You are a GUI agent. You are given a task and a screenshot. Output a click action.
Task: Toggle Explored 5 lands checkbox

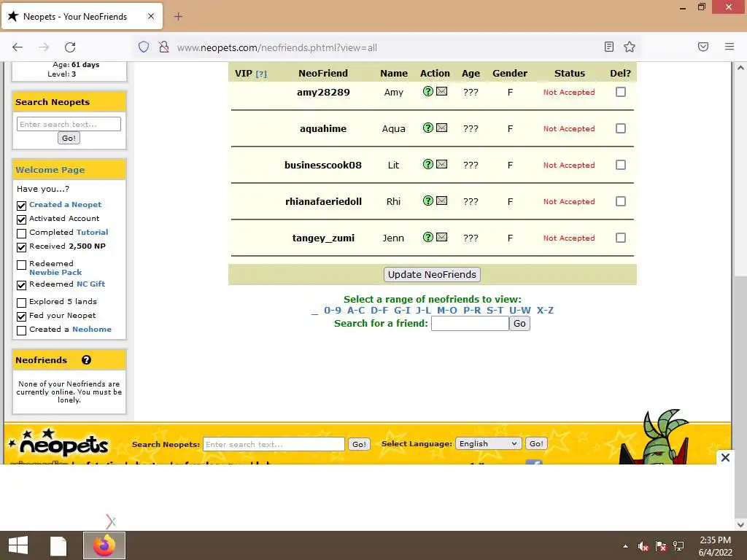coord(21,303)
